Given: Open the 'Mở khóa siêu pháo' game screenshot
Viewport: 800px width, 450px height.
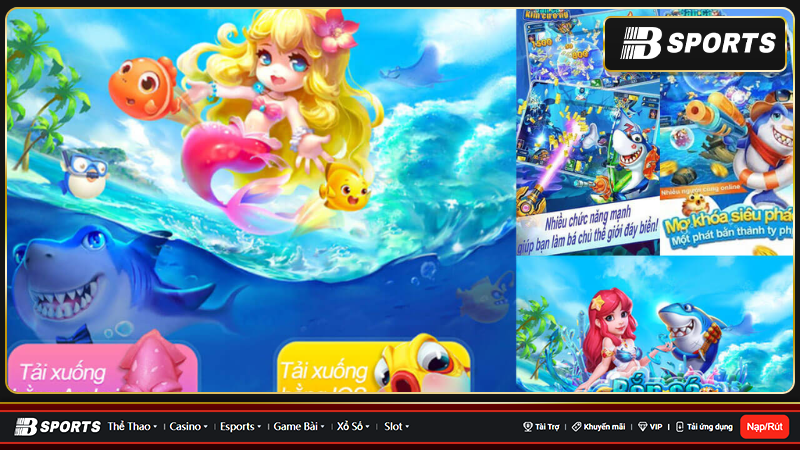Looking at the screenshot, I should 727,163.
